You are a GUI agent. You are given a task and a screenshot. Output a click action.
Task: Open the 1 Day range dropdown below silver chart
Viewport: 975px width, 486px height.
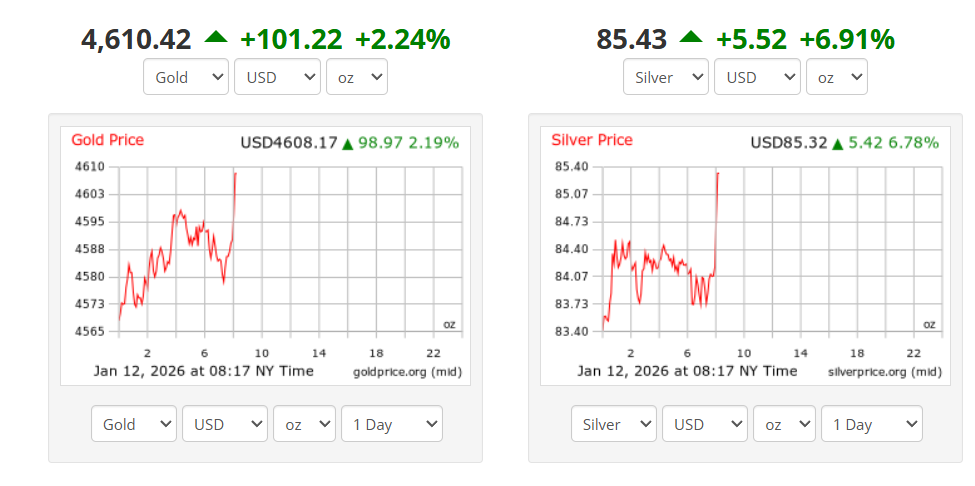point(872,424)
